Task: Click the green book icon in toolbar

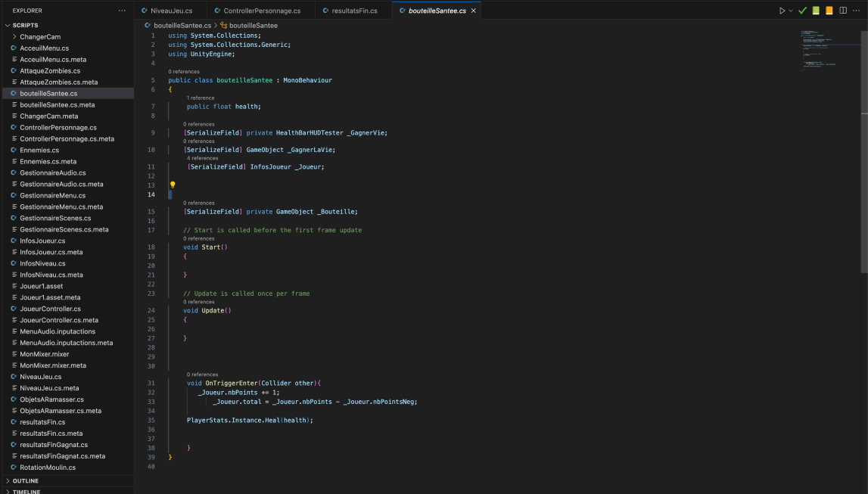Action: (x=816, y=11)
